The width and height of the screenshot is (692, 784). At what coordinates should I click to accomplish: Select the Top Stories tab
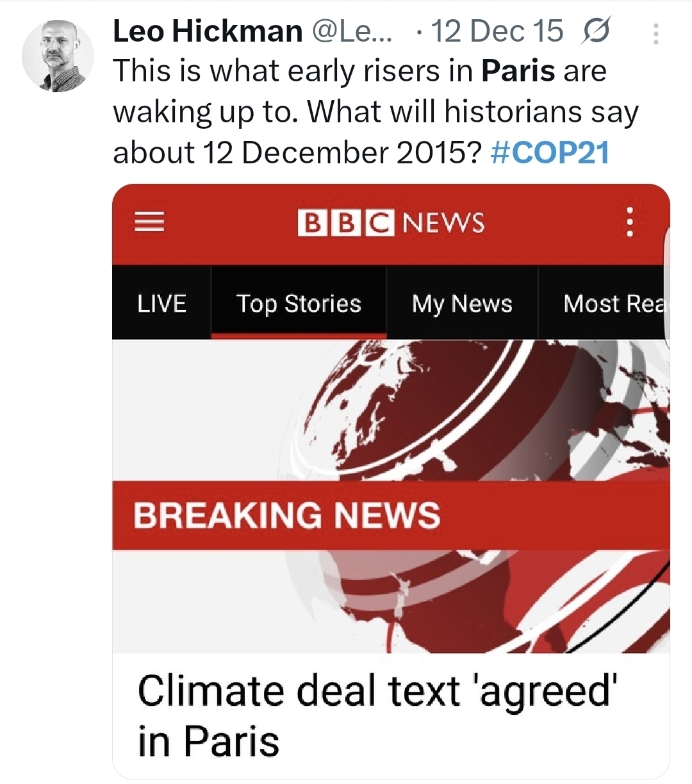[x=299, y=303]
